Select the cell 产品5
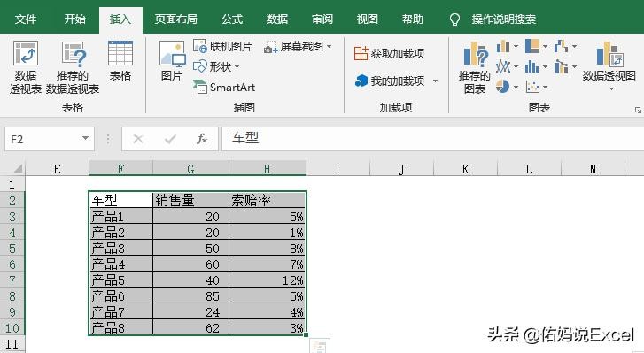 pyautogui.click(x=120, y=280)
